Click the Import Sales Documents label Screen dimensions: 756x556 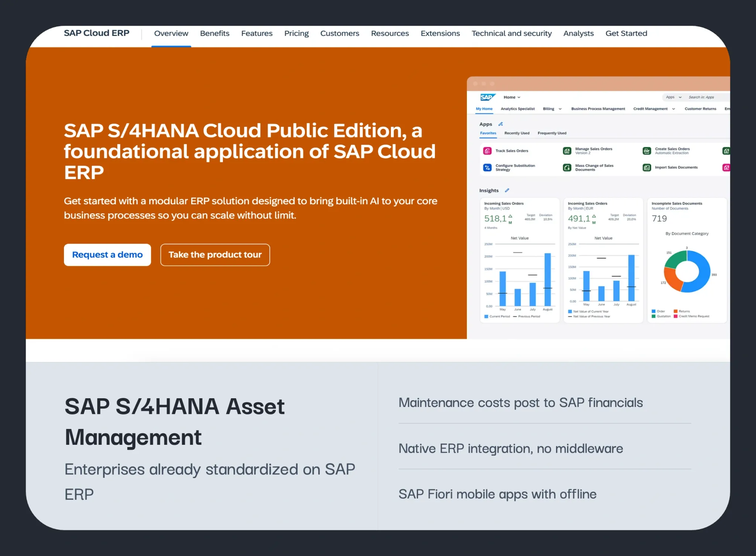click(x=676, y=168)
